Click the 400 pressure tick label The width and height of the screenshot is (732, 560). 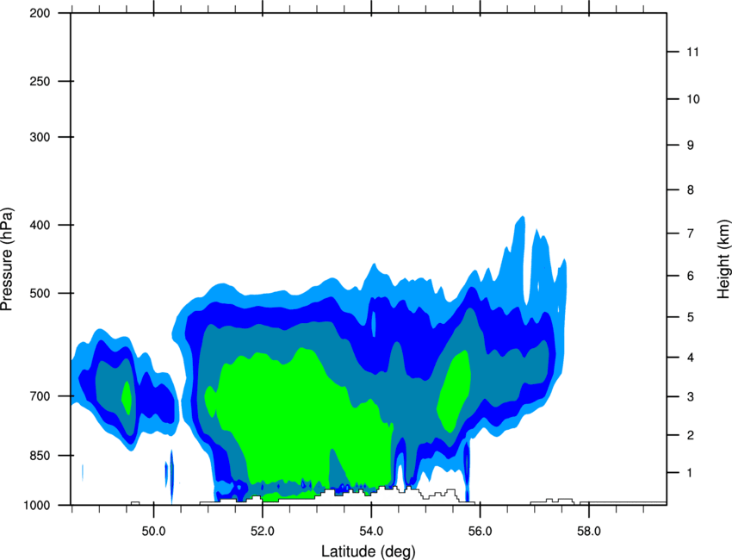coord(40,225)
